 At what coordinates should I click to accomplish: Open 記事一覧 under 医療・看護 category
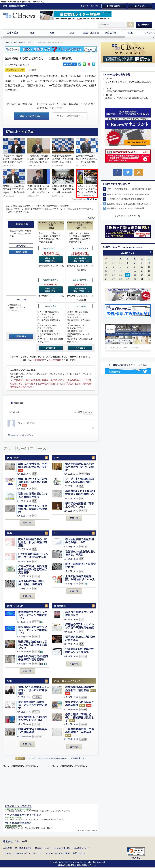27,523
